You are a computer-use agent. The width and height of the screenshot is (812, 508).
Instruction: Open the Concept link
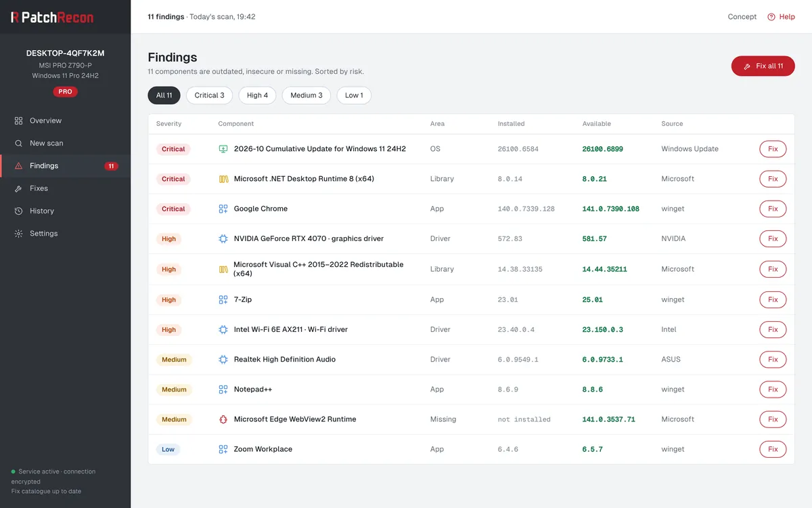tap(742, 17)
